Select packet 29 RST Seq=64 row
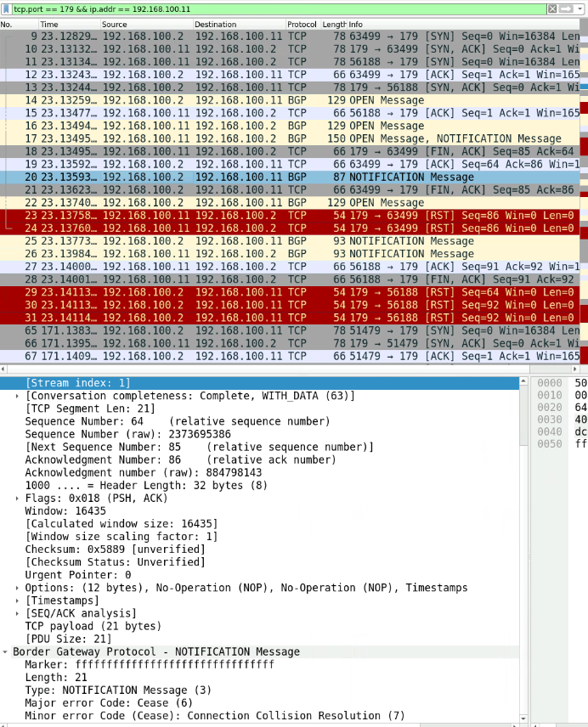The image size is (588, 727). coord(290,292)
